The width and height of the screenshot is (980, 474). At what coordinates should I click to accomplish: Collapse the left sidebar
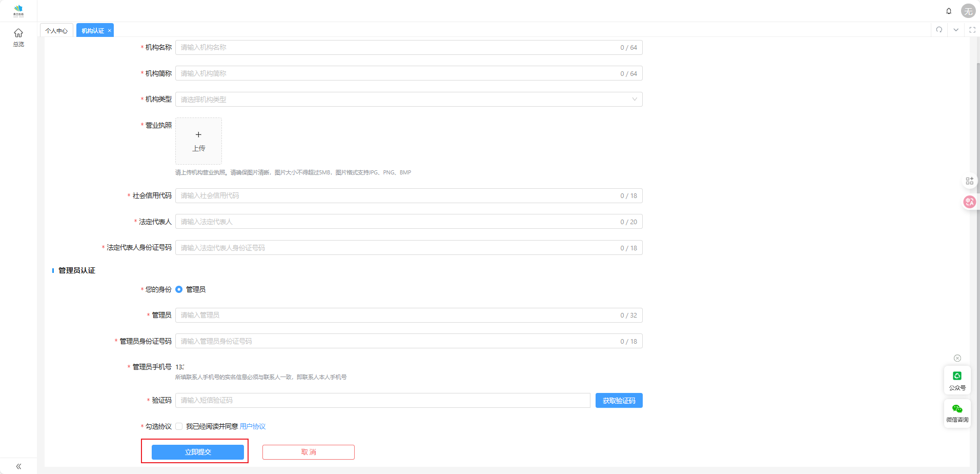(x=18, y=466)
